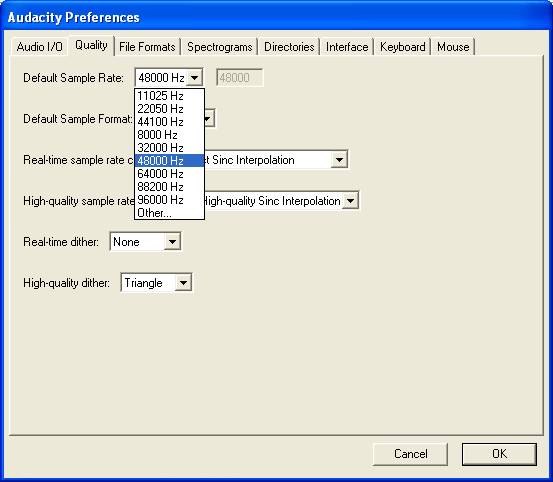Choose Other... sample rate option
The height and width of the screenshot is (482, 553).
point(169,213)
